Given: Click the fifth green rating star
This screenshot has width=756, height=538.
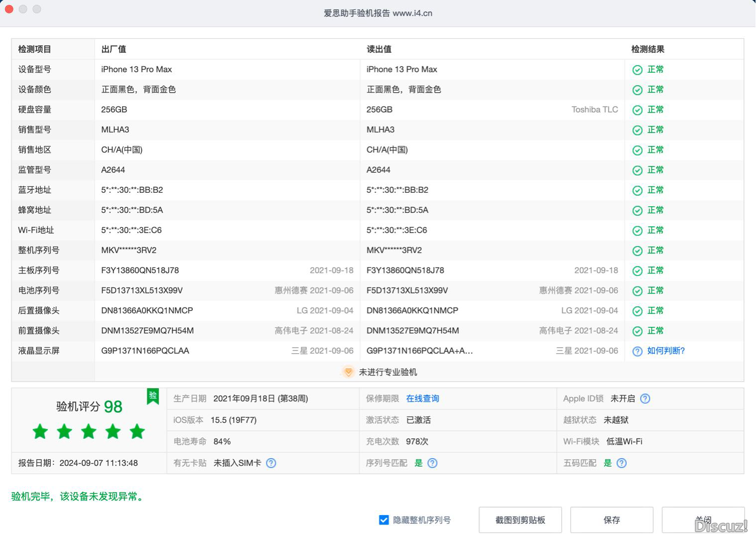Looking at the screenshot, I should click(x=137, y=431).
